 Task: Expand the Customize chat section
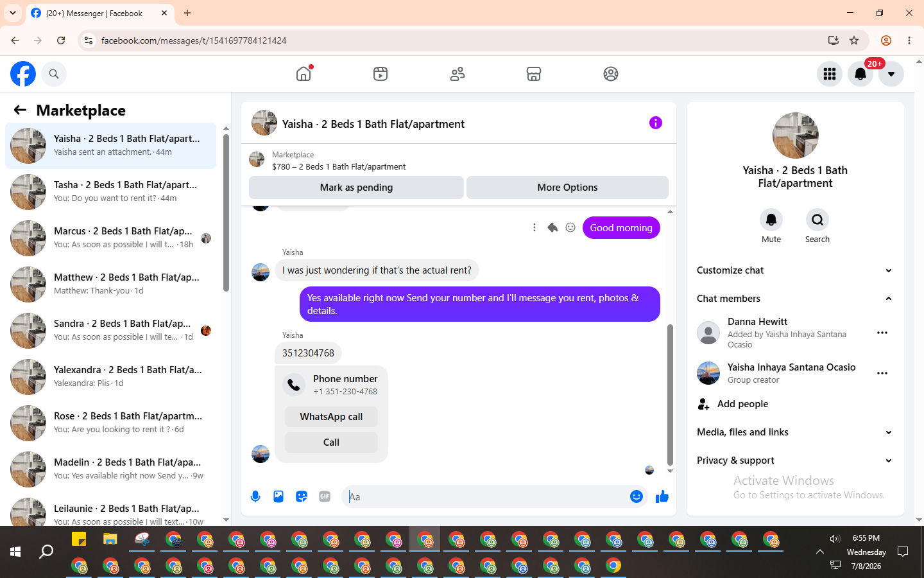coord(794,270)
